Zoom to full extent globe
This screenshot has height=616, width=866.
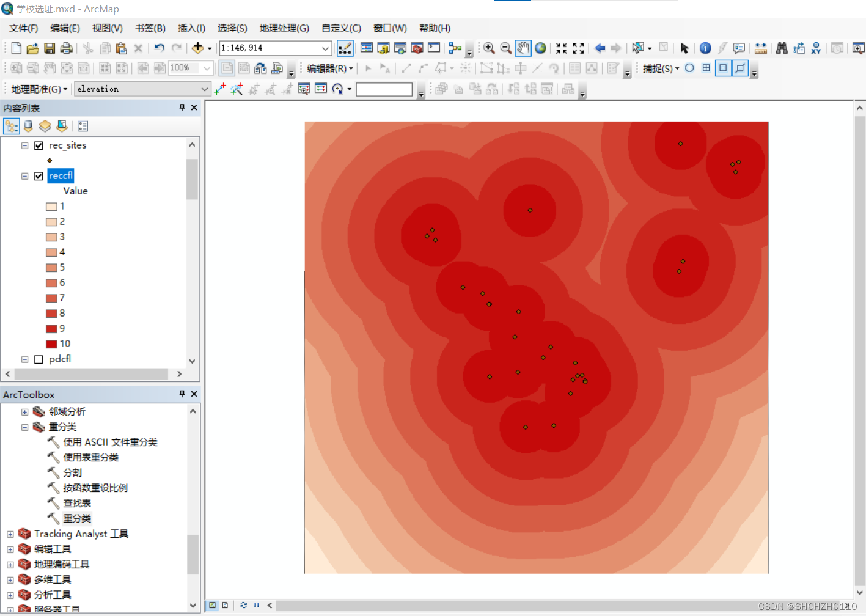pyautogui.click(x=540, y=48)
